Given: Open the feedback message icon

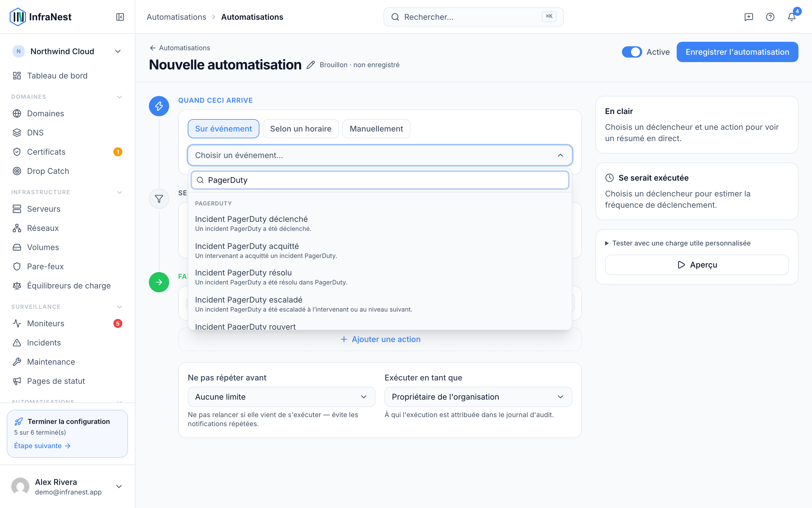Looking at the screenshot, I should [749, 17].
